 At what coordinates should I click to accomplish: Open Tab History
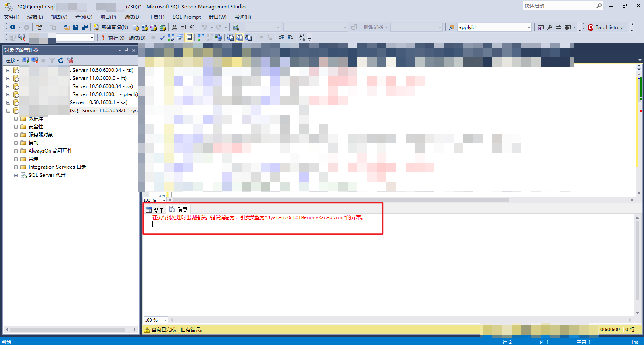(x=605, y=27)
